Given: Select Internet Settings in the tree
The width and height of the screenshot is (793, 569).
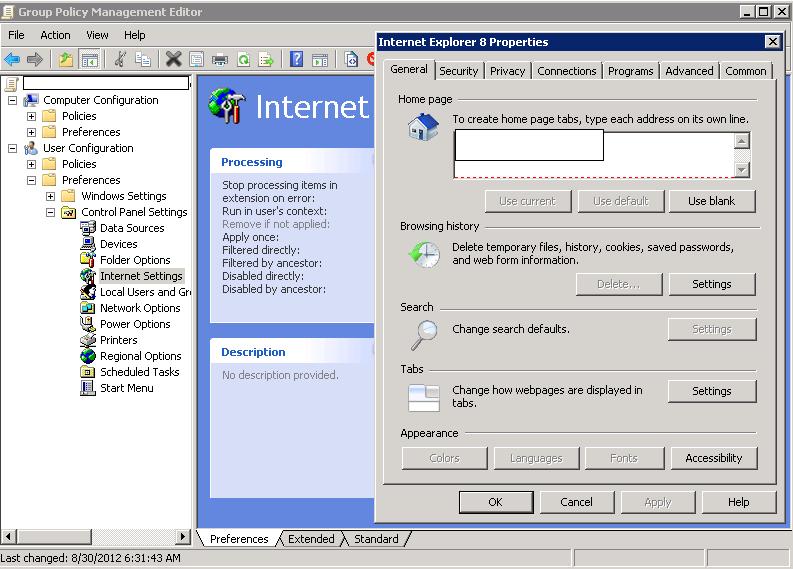Looking at the screenshot, I should (x=141, y=276).
